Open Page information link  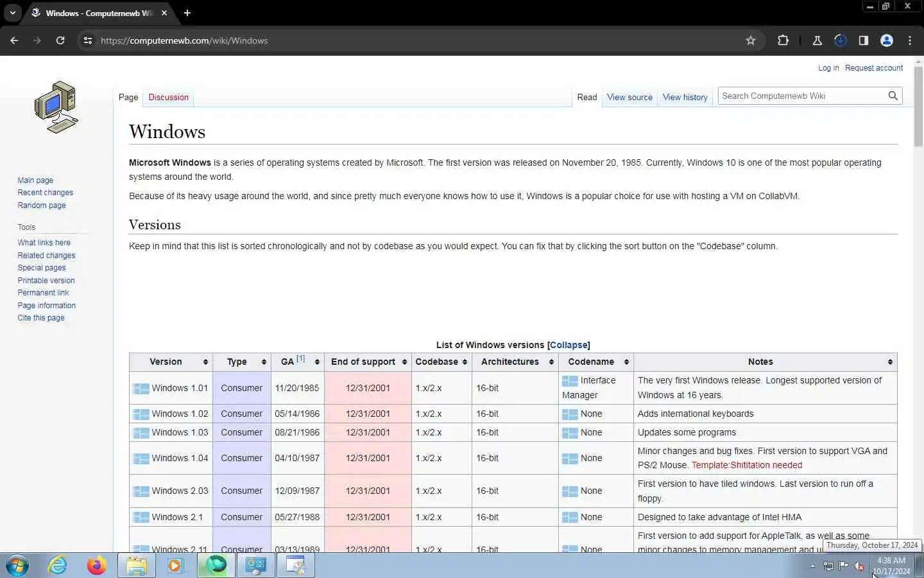coord(46,306)
